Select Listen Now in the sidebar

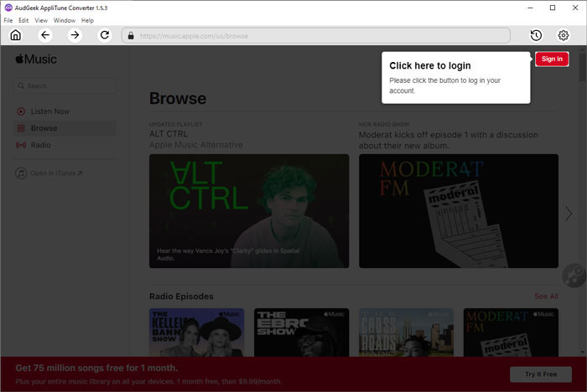pyautogui.click(x=65, y=111)
